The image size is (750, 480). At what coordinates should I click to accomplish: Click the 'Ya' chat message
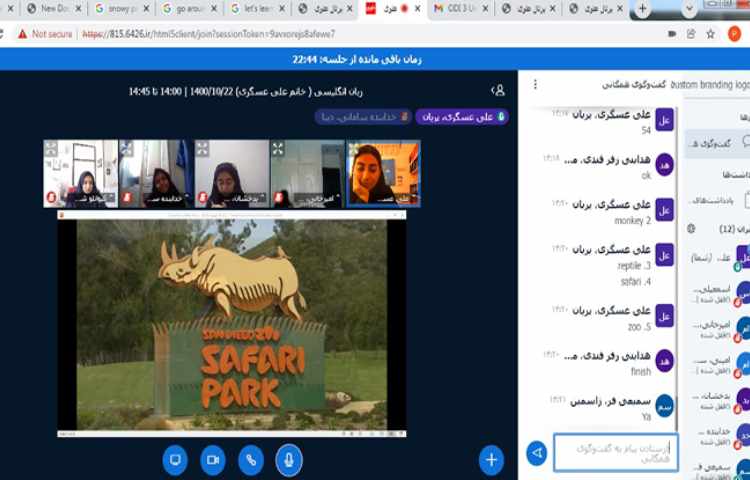[646, 417]
